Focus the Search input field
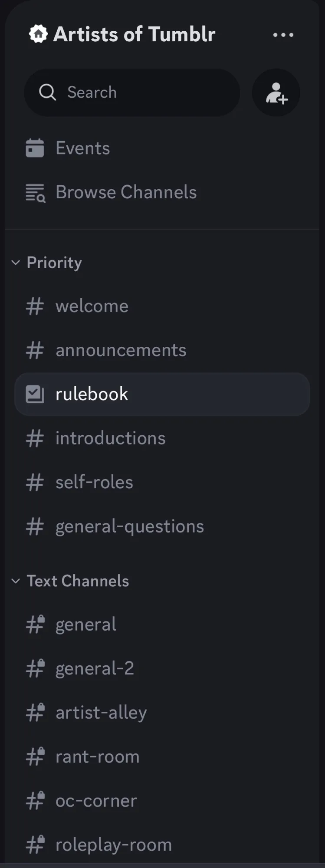This screenshot has height=868, width=325. click(x=132, y=92)
